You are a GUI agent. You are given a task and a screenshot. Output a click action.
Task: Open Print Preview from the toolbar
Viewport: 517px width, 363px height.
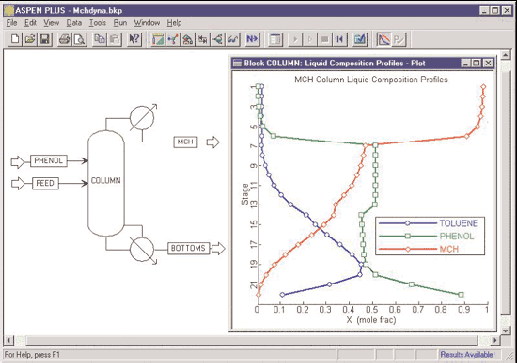click(79, 39)
